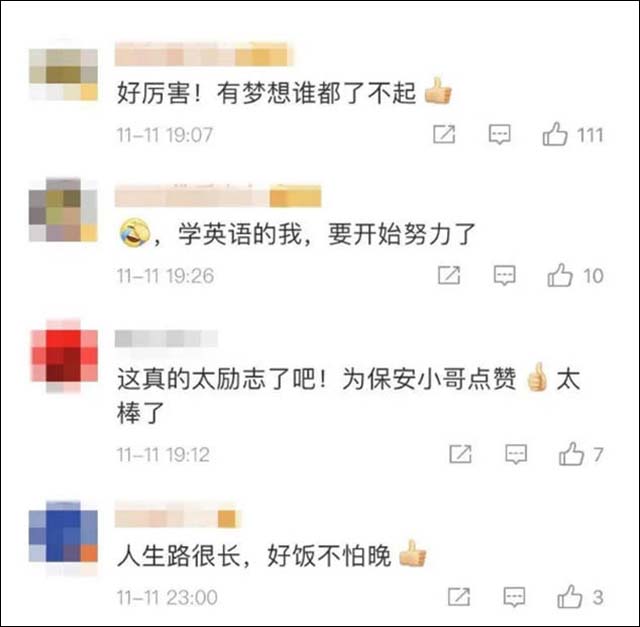This screenshot has height=627, width=640.
Task: Reply to the comment posted at 19:12
Action: coord(516,454)
